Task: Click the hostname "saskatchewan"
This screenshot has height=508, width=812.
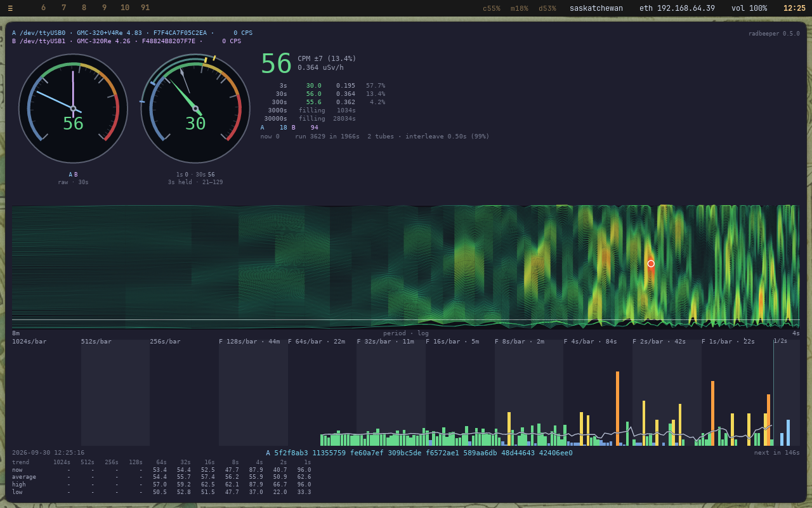Action: tap(596, 8)
